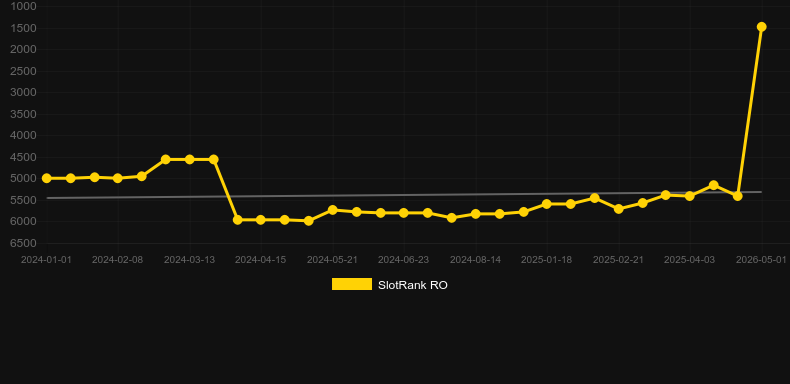The height and width of the screenshot is (384, 790).
Task: Click the 2025-02-21 x-axis label
Action: point(618,260)
